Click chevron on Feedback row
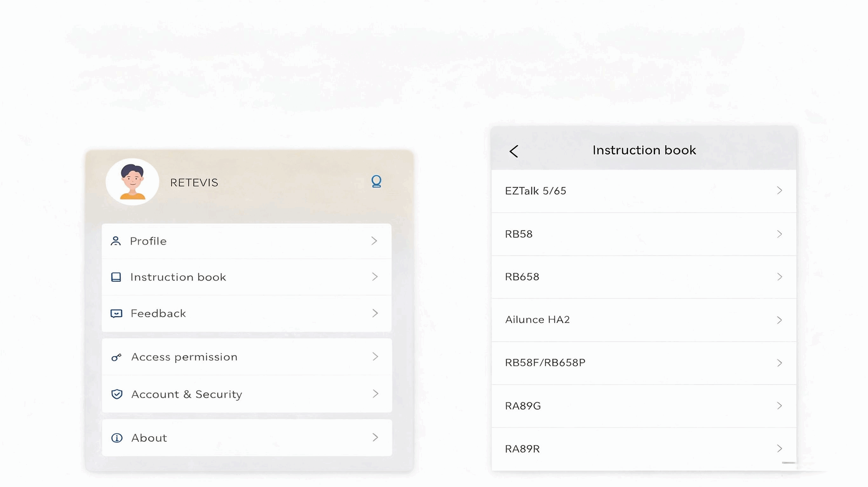Viewport: 868px width, 487px height. (375, 313)
